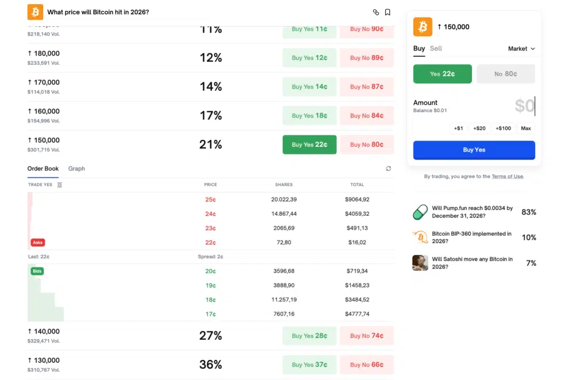
Task: Select the Yes 22¢ outcome
Action: pyautogui.click(x=442, y=74)
